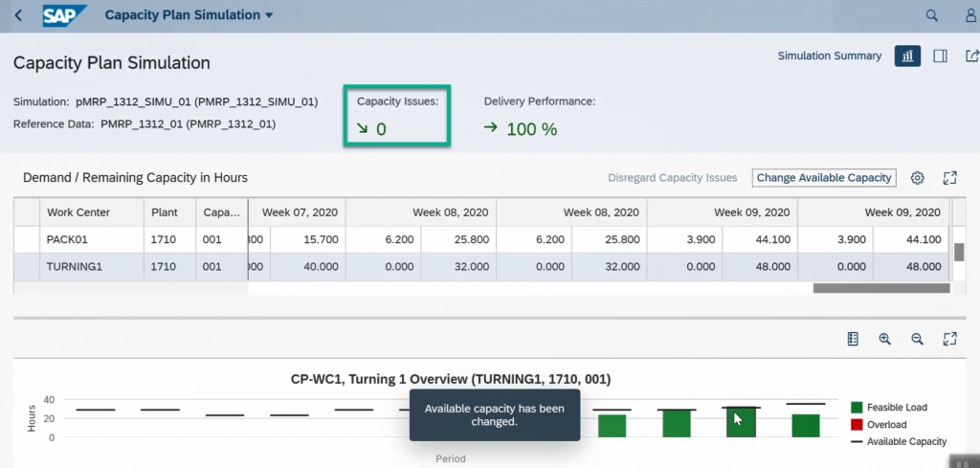Switch to chart view layout icon
The height and width of the screenshot is (468, 980).
click(907, 56)
